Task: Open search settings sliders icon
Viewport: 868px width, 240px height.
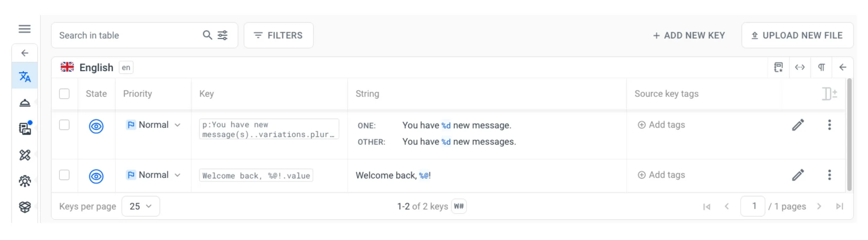Action: [x=223, y=35]
